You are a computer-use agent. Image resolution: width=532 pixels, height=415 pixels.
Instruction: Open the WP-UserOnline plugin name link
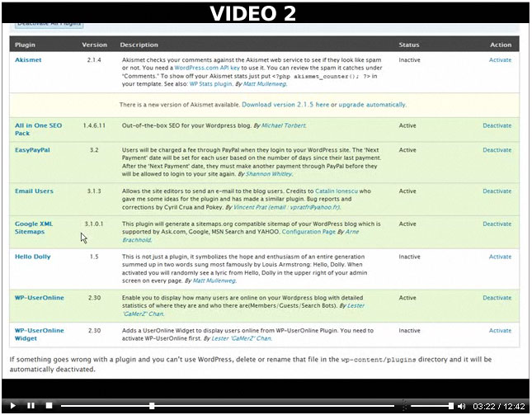(x=40, y=298)
